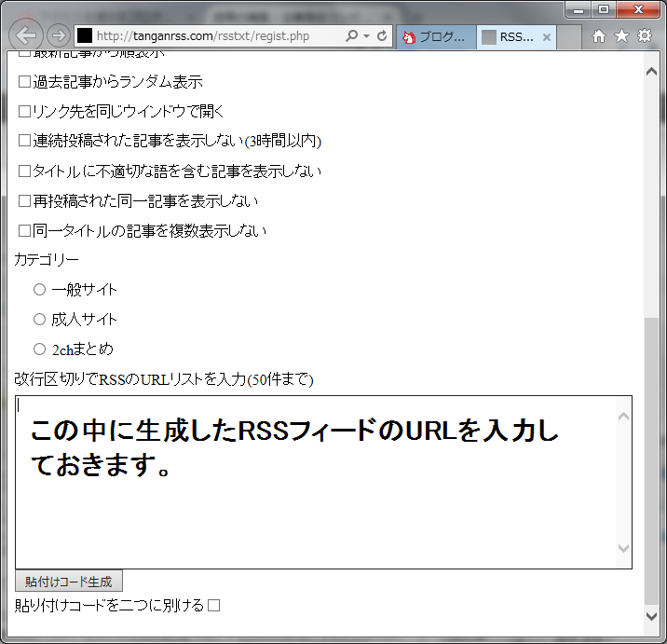667x644 pixels.
Task: Open Favorites star icon
Action: click(621, 36)
